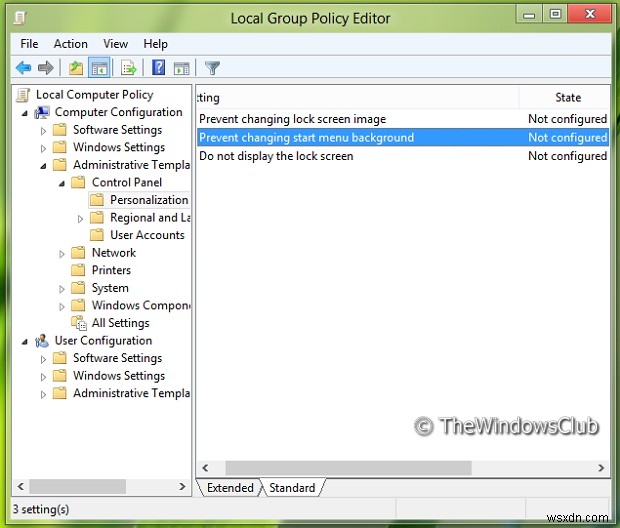620x528 pixels.
Task: Maximize the Local Group Policy Editor window
Action: pos(555,15)
